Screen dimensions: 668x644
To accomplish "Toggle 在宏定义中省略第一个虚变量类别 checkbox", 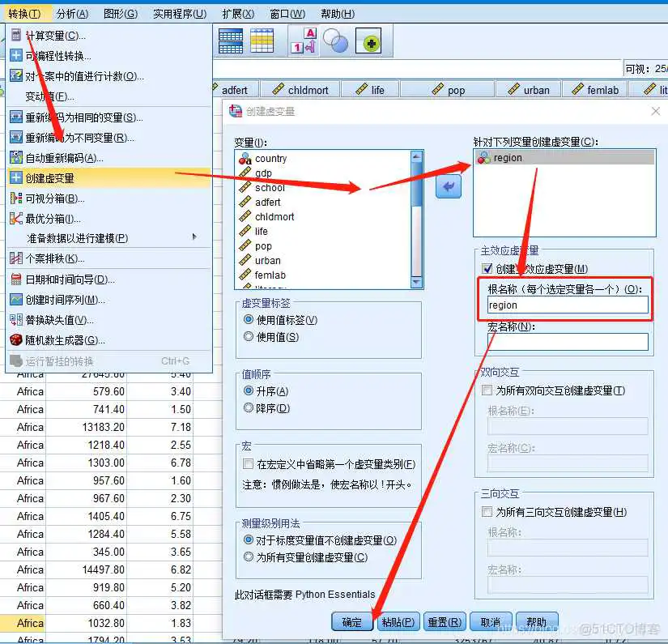I will (248, 463).
